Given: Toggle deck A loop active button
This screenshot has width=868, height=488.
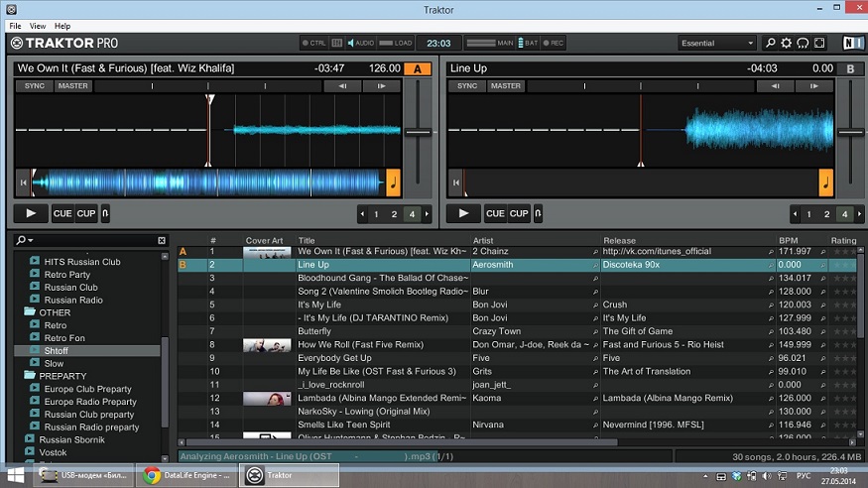Looking at the screenshot, I should click(x=105, y=213).
